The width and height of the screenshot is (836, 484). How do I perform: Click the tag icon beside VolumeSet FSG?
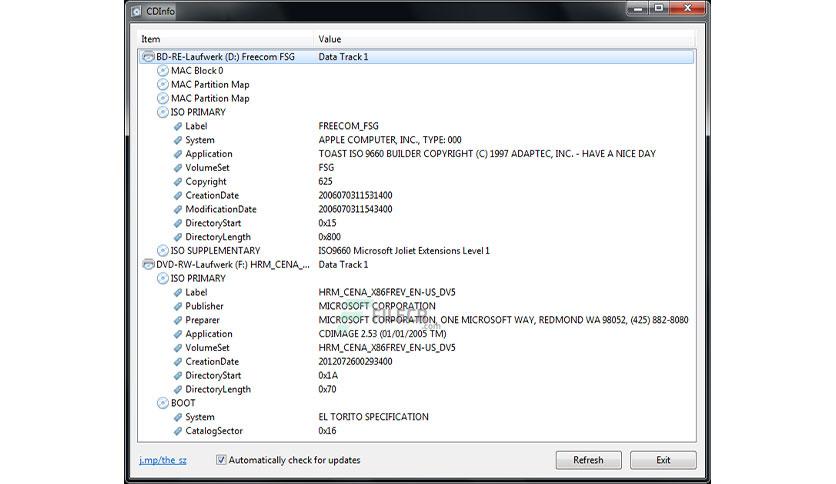click(178, 168)
